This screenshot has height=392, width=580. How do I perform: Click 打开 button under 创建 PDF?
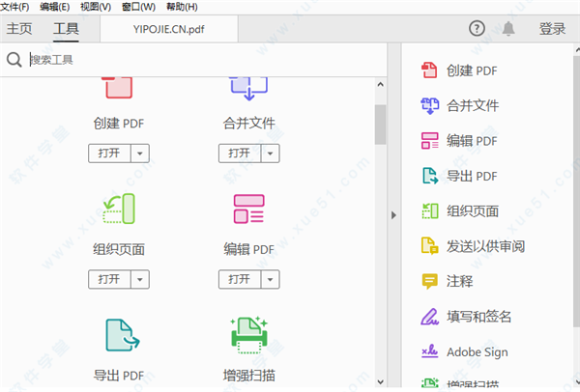(x=109, y=154)
